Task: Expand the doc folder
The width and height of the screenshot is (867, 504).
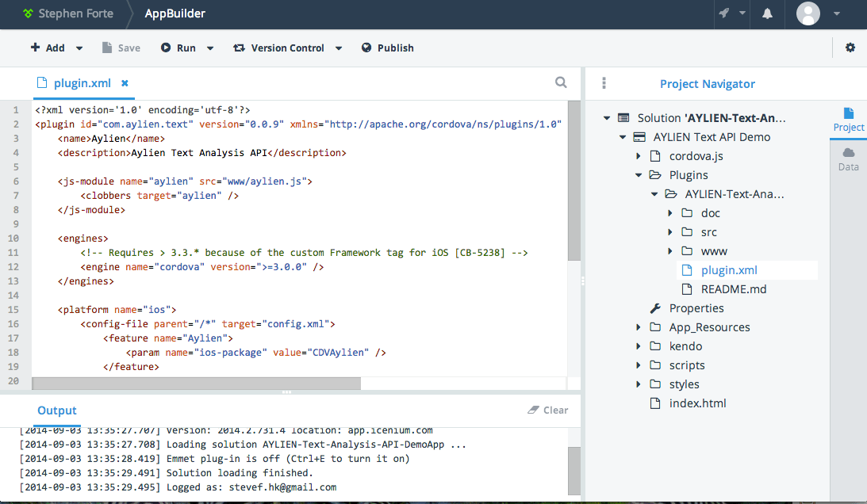Action: click(670, 212)
